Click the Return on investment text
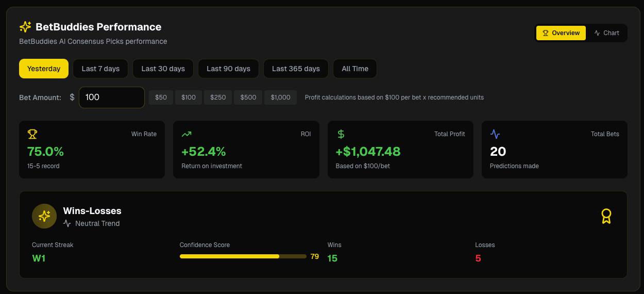This screenshot has width=644, height=294. coord(212,166)
